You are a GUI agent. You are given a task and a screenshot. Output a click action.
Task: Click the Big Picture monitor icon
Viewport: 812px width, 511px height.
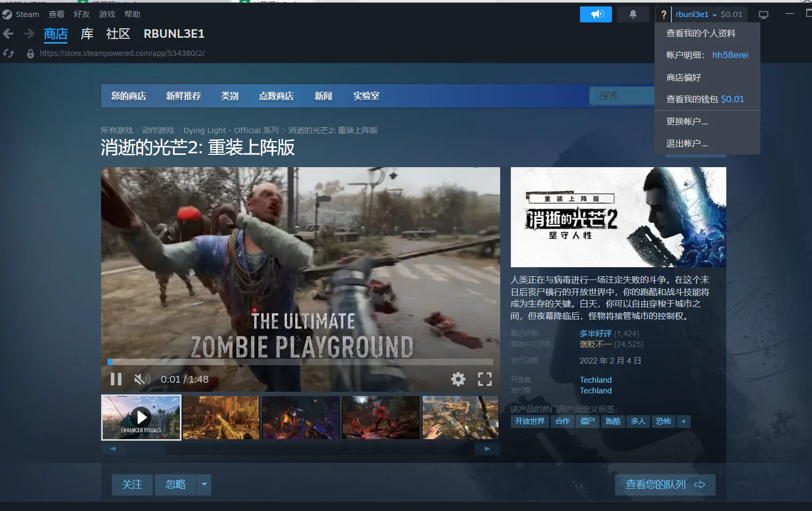(x=763, y=14)
